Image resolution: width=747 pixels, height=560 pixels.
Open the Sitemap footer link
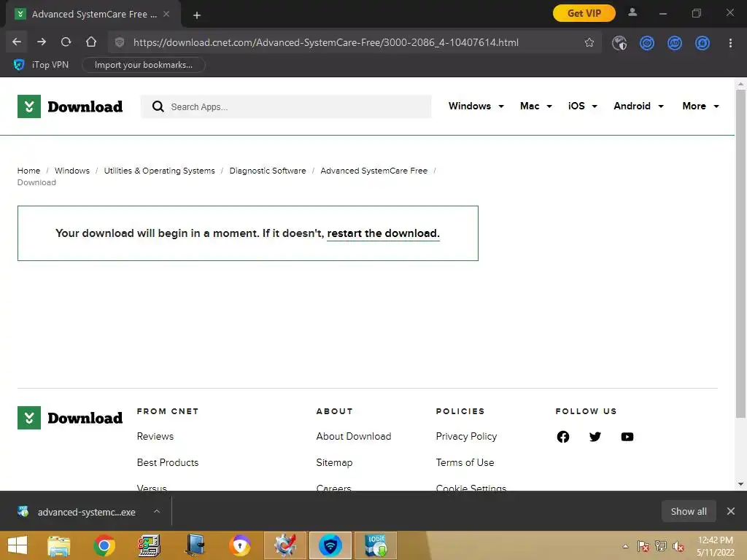click(x=334, y=462)
